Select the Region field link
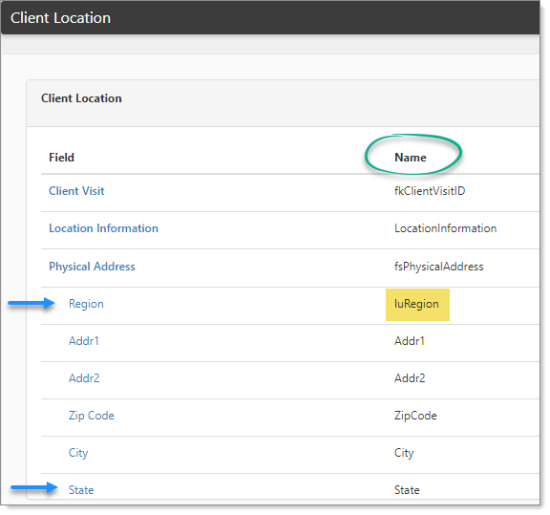Image resolution: width=550 pixels, height=515 pixels. pos(86,304)
